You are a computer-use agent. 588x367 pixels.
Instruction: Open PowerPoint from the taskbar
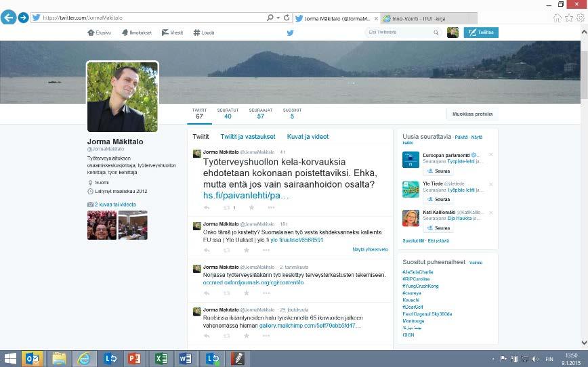click(x=134, y=359)
